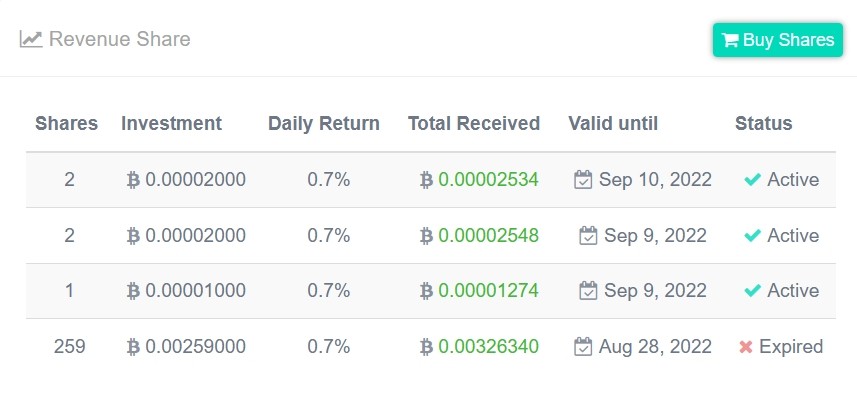857x396 pixels.
Task: Click the bitcoin icon beside 0.00002534
Action: tap(426, 180)
